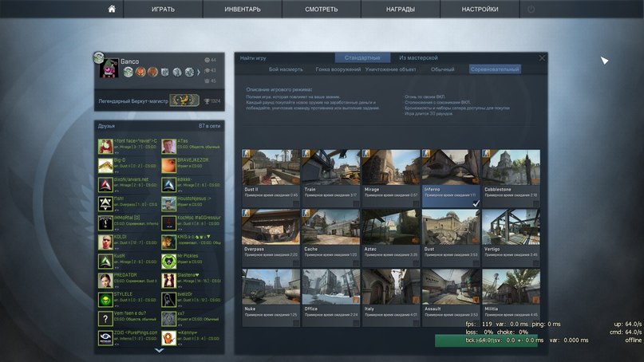The width and height of the screenshot is (644, 362).
Task: Toggle the Cobblestone map checkbox
Action: [x=535, y=203]
